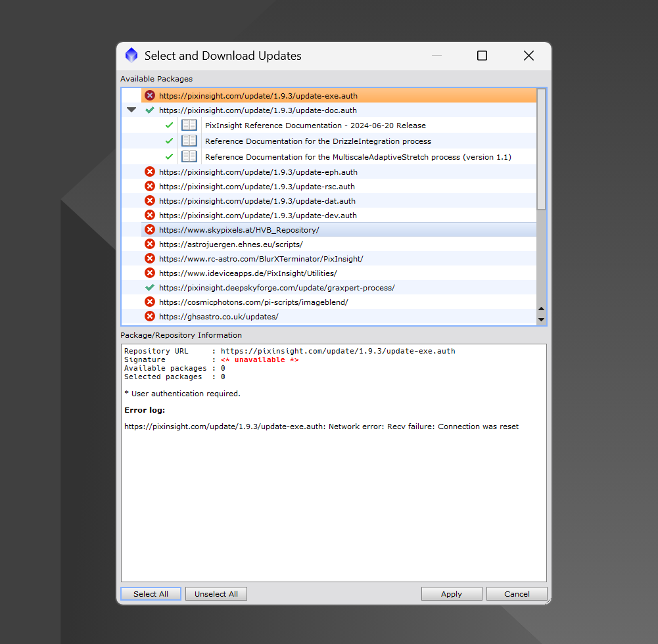Click the Error log network error message
Viewport: 658px width, 644px height.
[x=321, y=426]
